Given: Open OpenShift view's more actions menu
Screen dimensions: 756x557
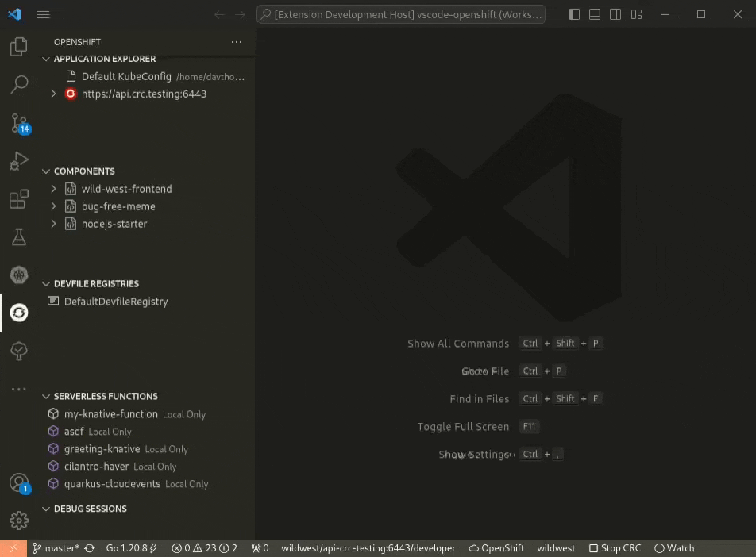Looking at the screenshot, I should [x=237, y=42].
